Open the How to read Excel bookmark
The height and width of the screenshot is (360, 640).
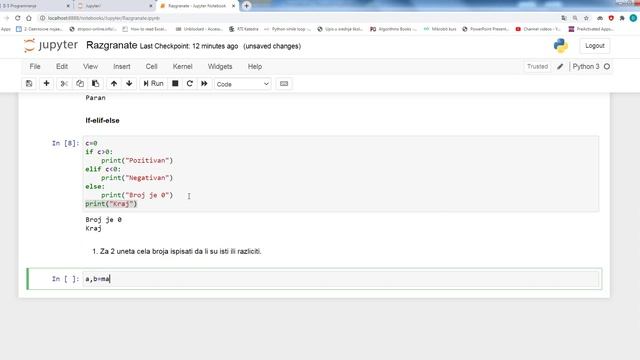point(144,29)
